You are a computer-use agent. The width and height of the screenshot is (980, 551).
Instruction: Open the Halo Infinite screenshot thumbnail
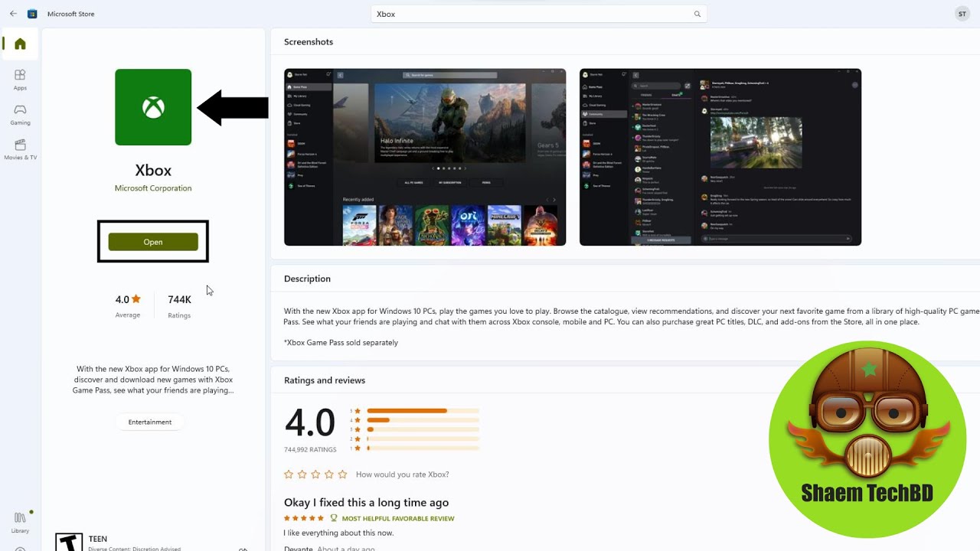click(x=425, y=157)
